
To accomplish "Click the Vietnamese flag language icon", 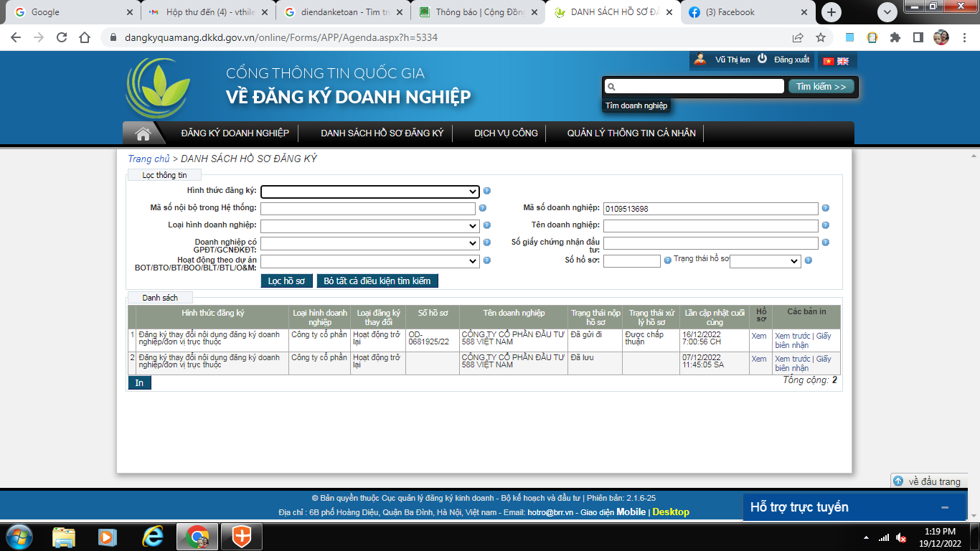I will pos(829,61).
